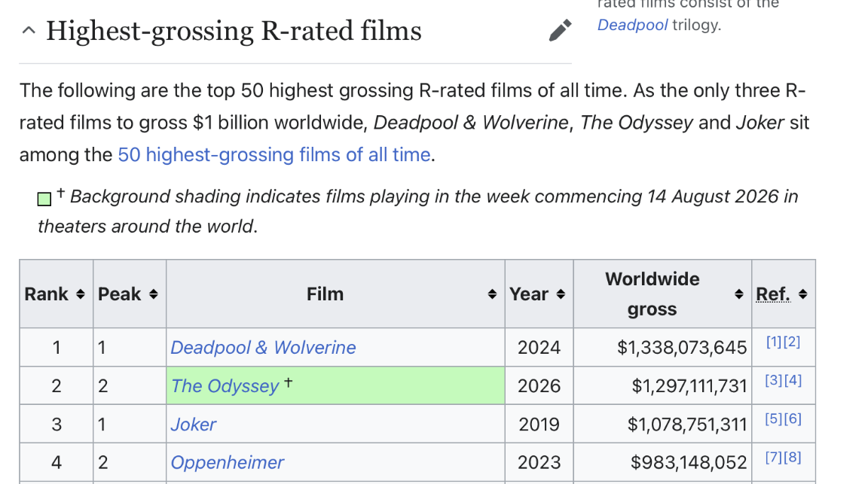Click the Film header label
This screenshot has height=484, width=868.
(325, 294)
